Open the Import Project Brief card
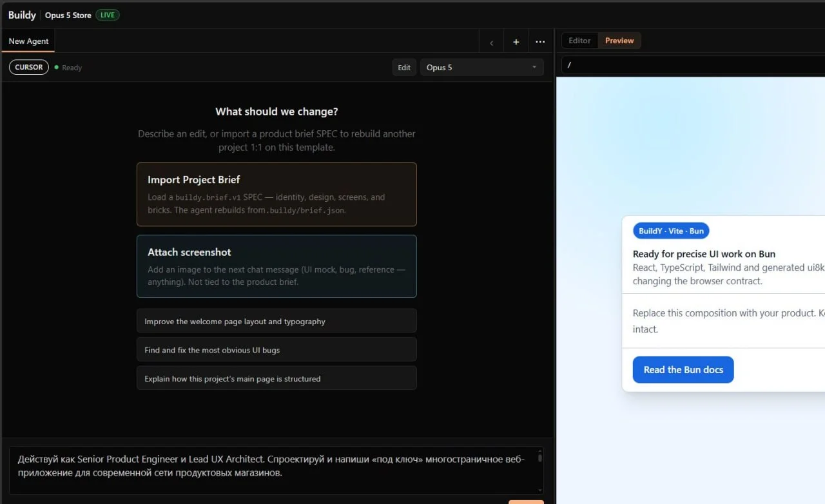This screenshot has height=504, width=825. (277, 194)
